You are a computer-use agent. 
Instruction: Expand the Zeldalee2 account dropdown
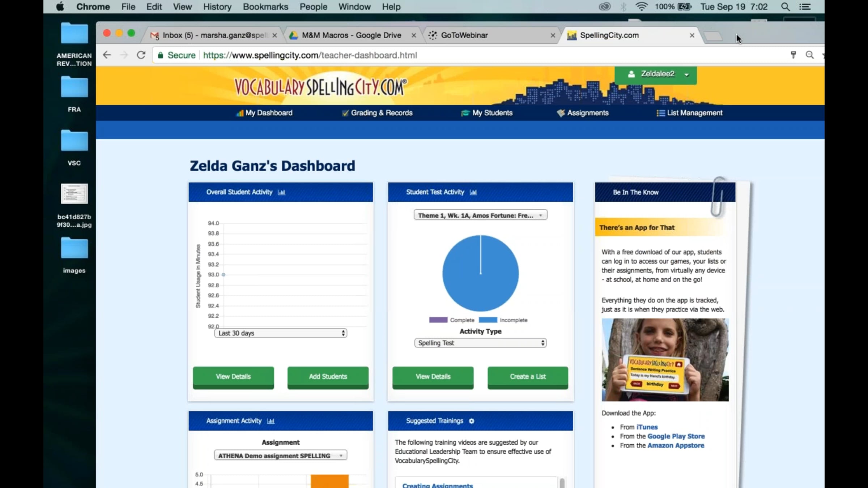[x=655, y=75]
